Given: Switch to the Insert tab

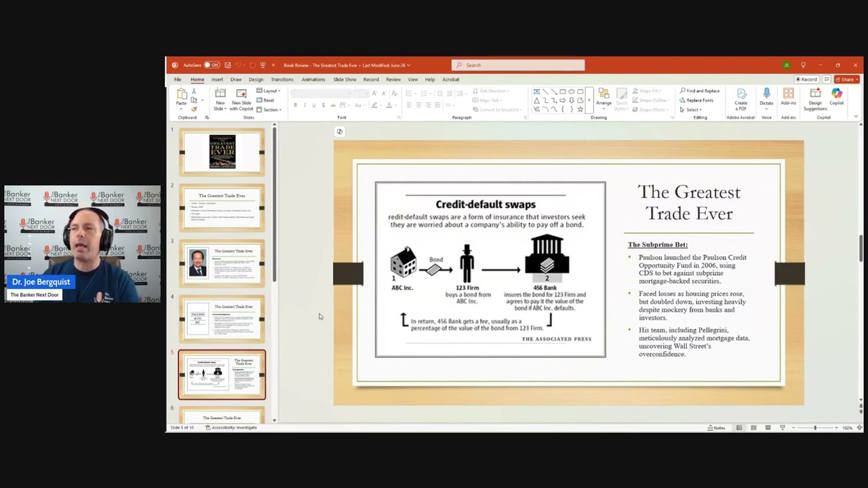Looking at the screenshot, I should pos(217,79).
